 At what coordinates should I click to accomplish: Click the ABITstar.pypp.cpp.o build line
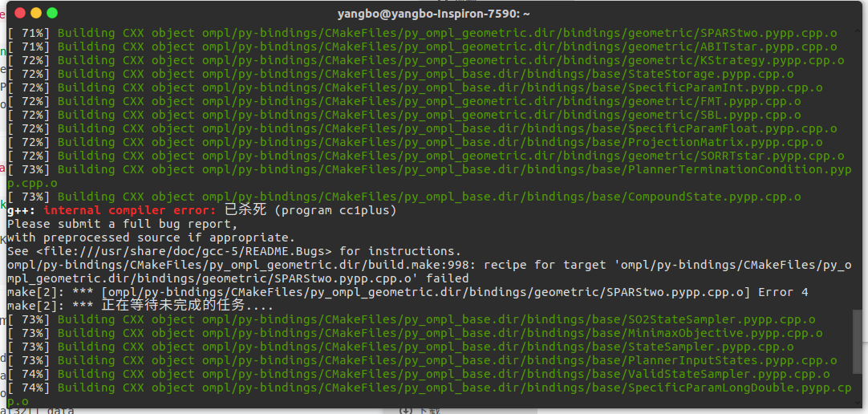click(x=422, y=47)
